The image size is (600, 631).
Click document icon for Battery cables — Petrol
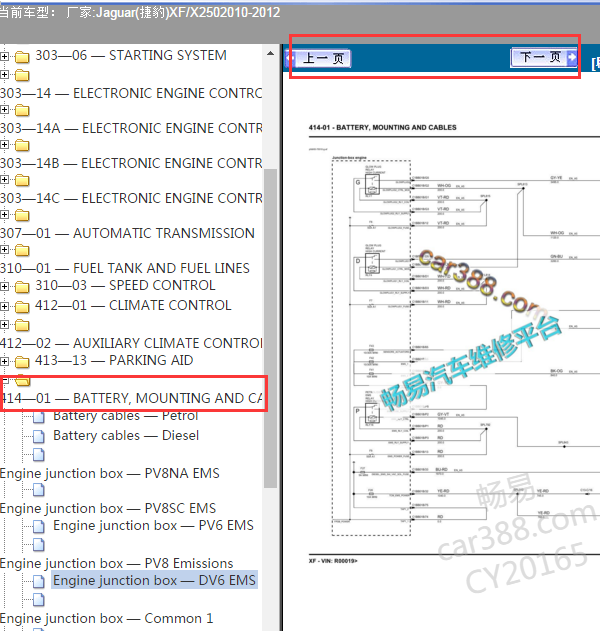point(39,417)
